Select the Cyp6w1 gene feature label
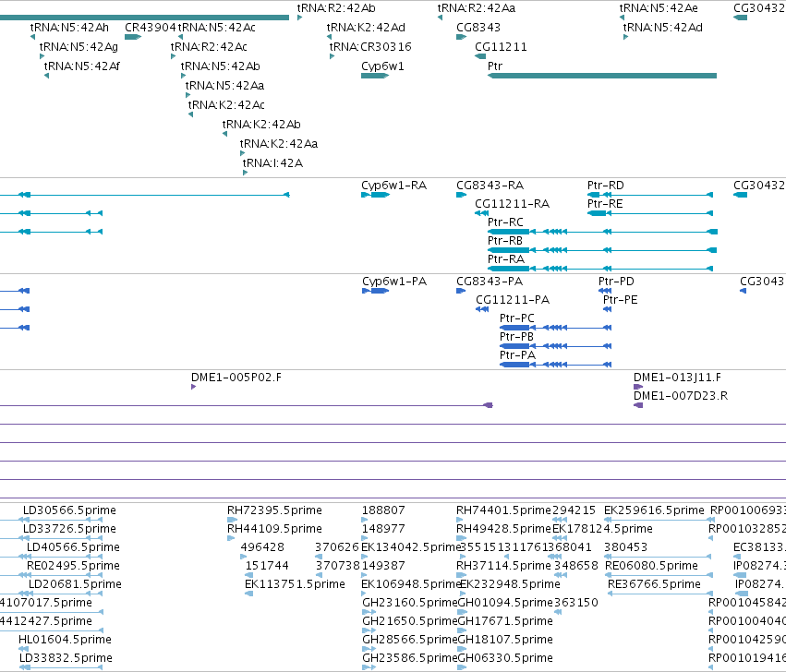Screen dimensions: 786x672 coord(382,66)
